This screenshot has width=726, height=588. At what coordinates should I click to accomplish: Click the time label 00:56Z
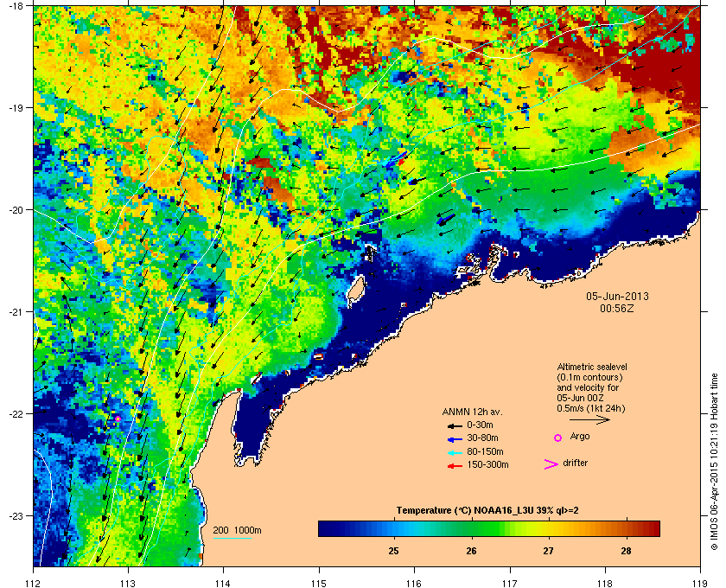617,308
